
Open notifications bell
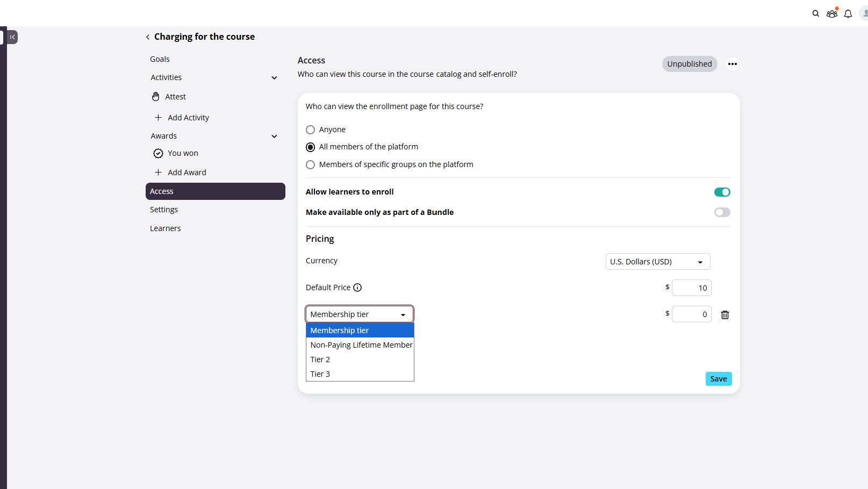[848, 13]
